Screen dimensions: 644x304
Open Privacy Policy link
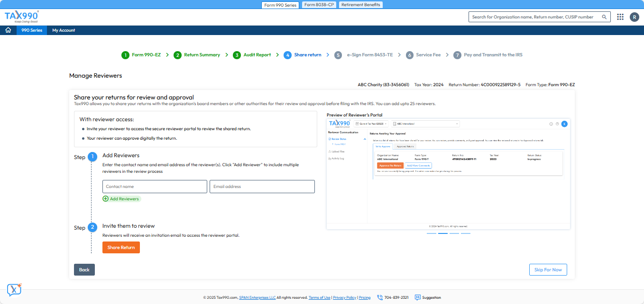tap(345, 297)
